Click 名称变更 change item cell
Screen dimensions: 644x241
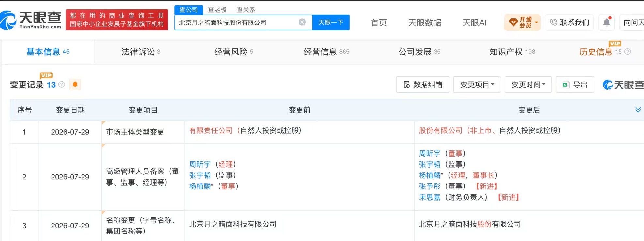pyautogui.click(x=143, y=226)
